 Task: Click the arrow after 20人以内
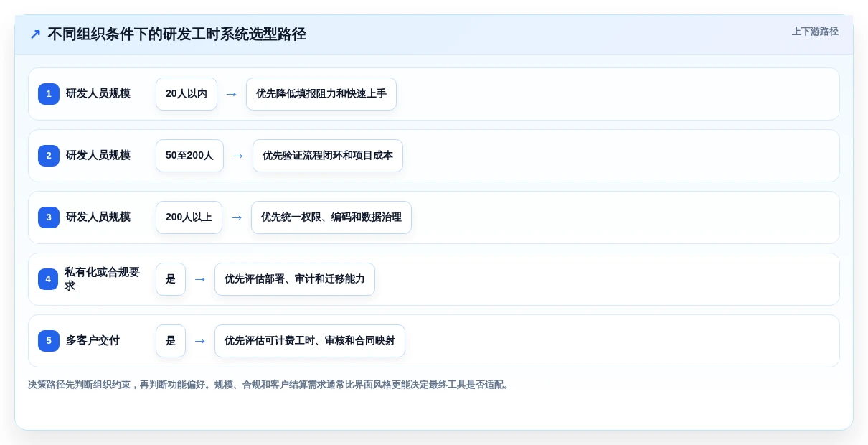point(232,94)
